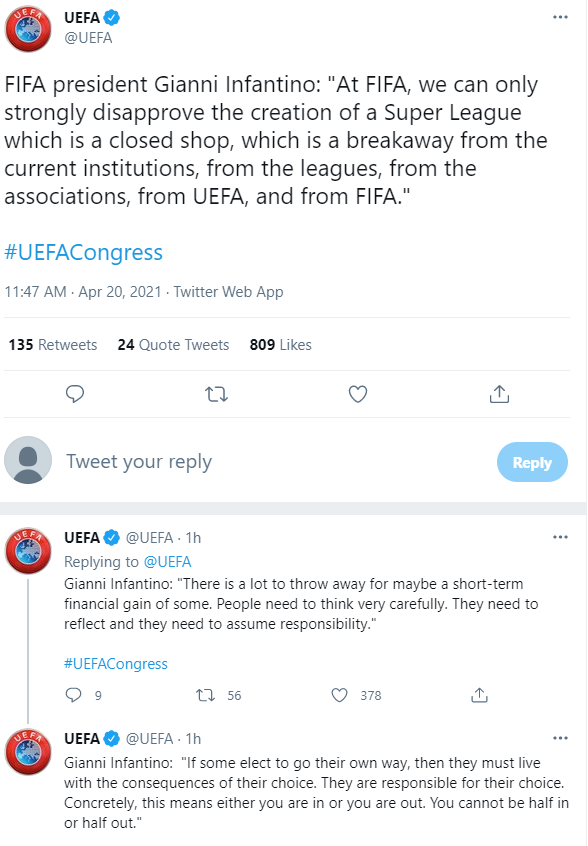Viewport: 588px width, 846px height.
Task: Open @UEFA link in Replying to
Action: pyautogui.click(x=168, y=562)
